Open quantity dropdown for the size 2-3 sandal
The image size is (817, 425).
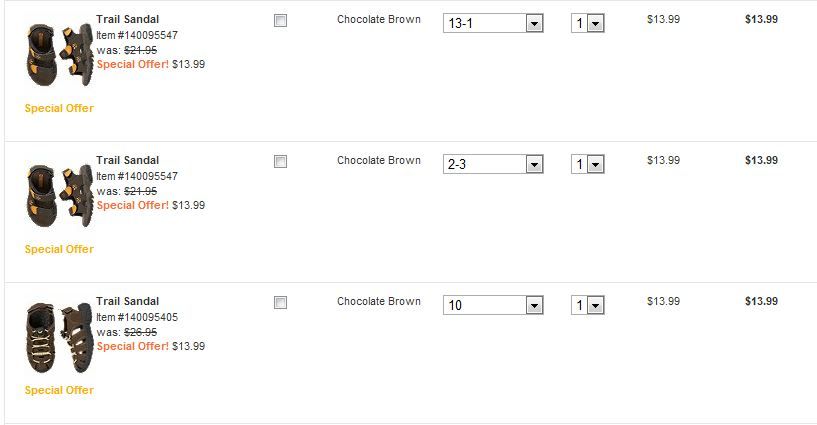click(588, 164)
